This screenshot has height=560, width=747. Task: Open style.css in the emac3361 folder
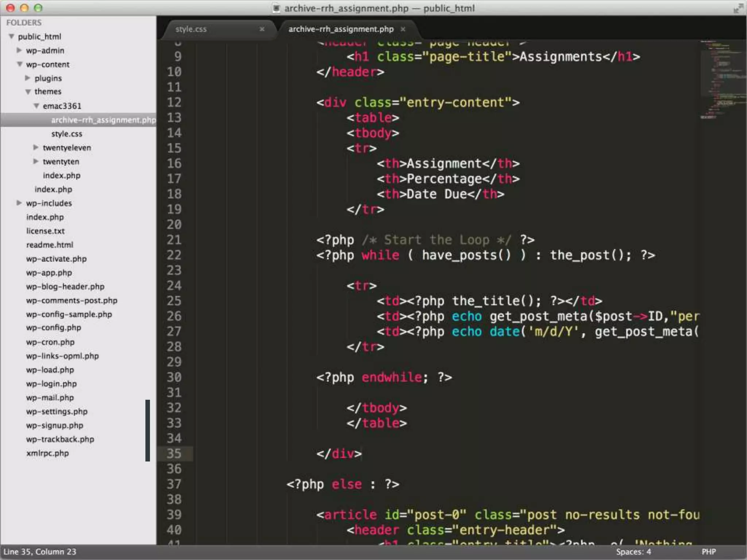[x=67, y=134]
